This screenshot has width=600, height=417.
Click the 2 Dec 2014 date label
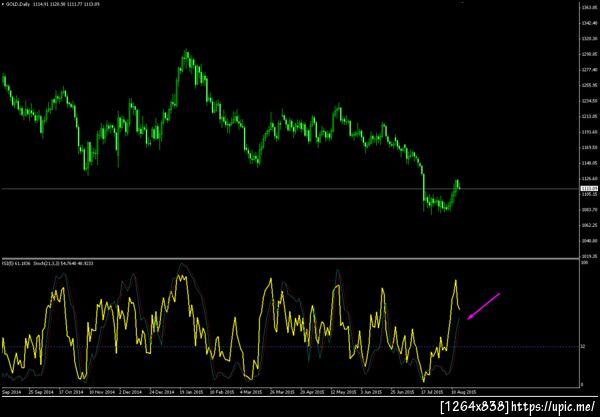130,392
